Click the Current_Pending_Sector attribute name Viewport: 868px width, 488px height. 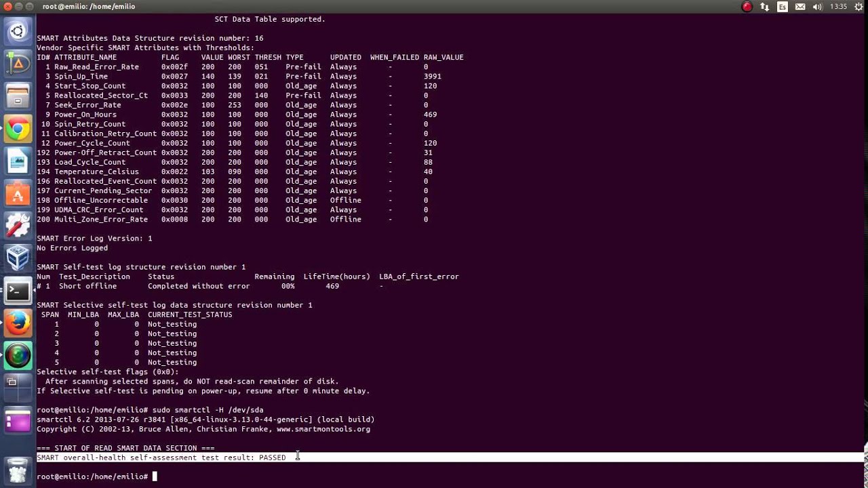[x=103, y=190]
